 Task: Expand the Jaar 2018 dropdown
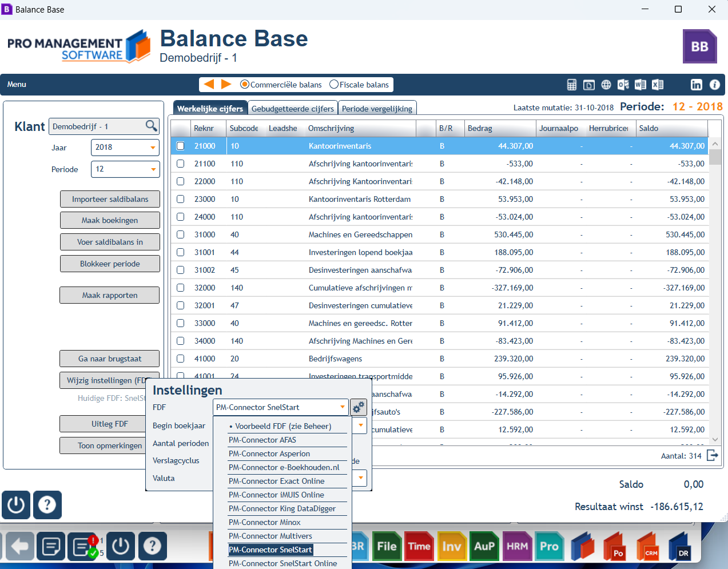coord(153,148)
